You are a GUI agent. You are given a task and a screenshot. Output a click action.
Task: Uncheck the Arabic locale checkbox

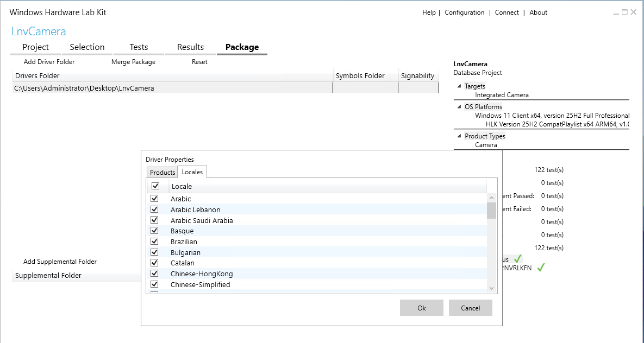point(154,199)
